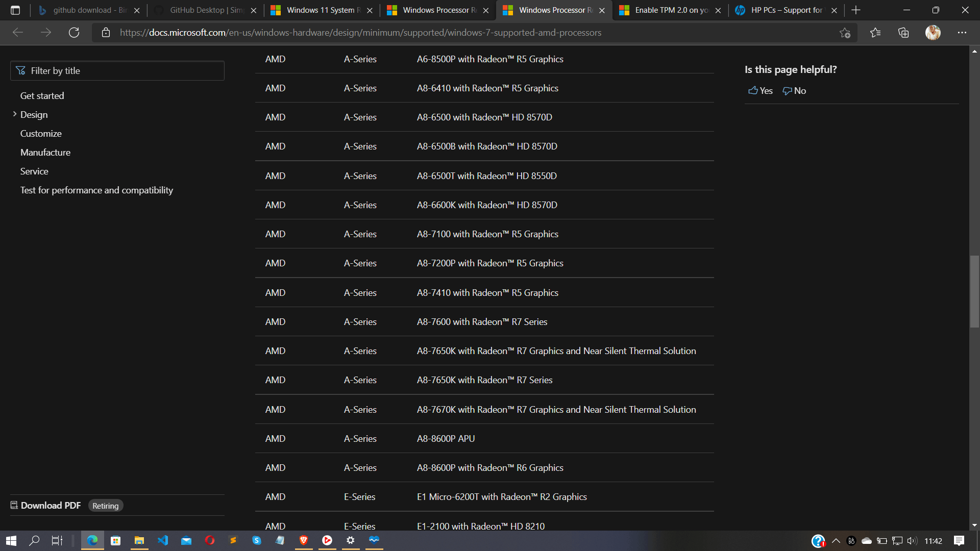Click No thumbs-down for page helpful
This screenshot has height=551, width=980.
pos(794,91)
